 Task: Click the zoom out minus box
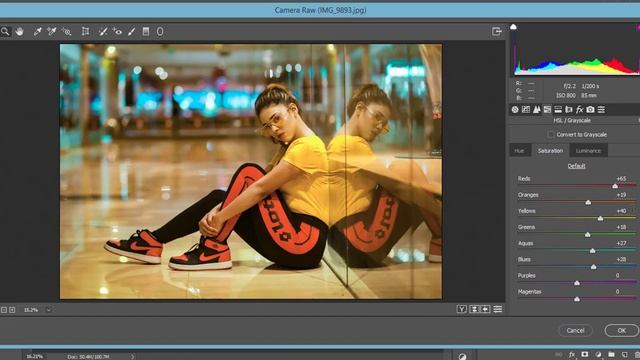[4, 310]
